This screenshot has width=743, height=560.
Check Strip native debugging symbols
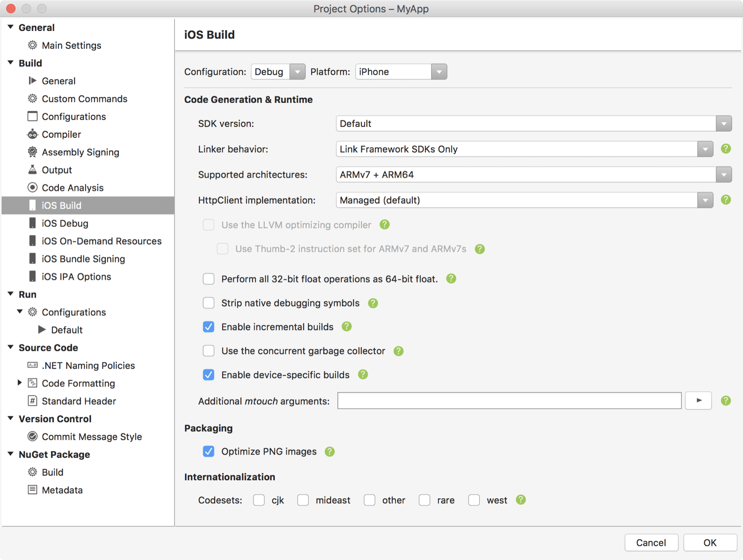209,303
